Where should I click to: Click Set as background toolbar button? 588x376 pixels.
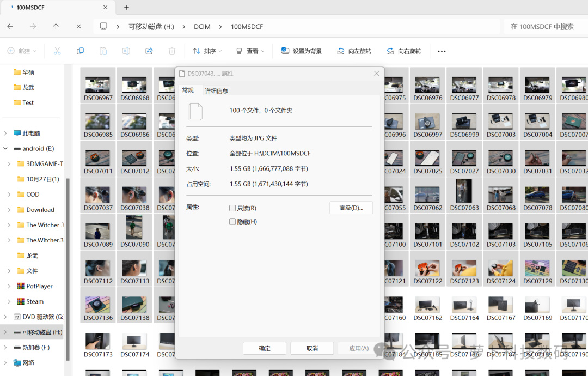coord(302,51)
